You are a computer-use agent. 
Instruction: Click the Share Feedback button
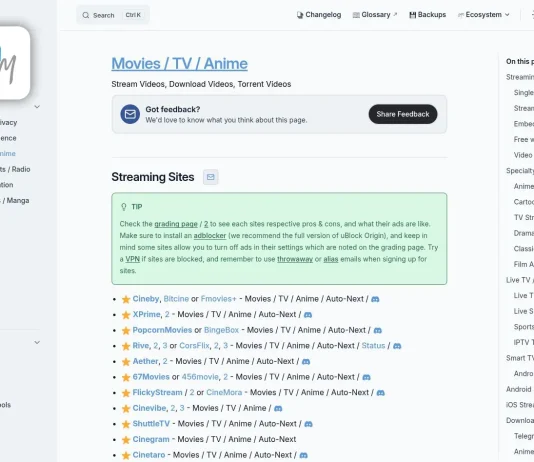[403, 114]
